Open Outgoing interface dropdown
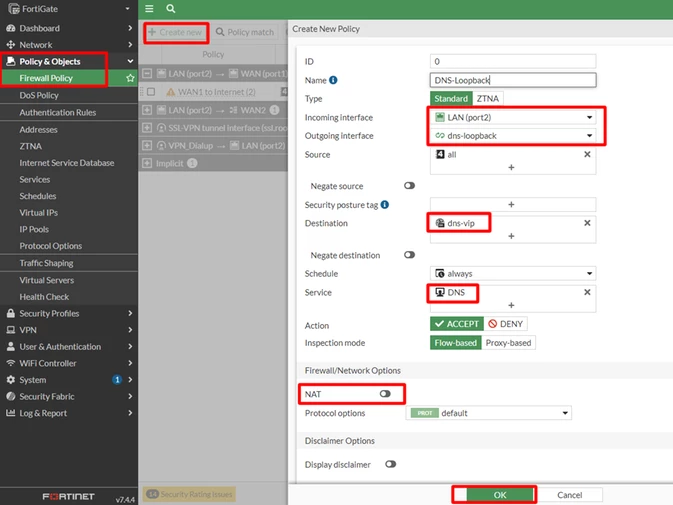Viewport: 673px width, 505px height. (x=513, y=136)
